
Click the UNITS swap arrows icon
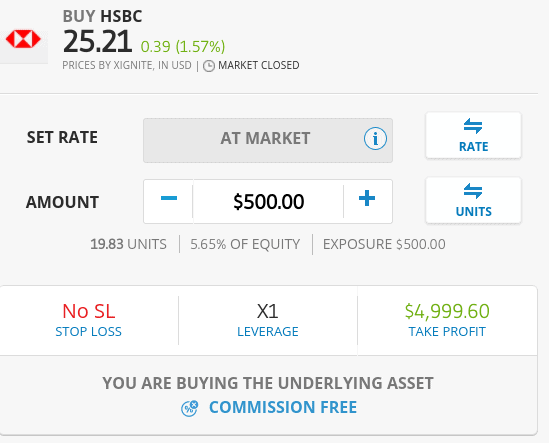(473, 191)
